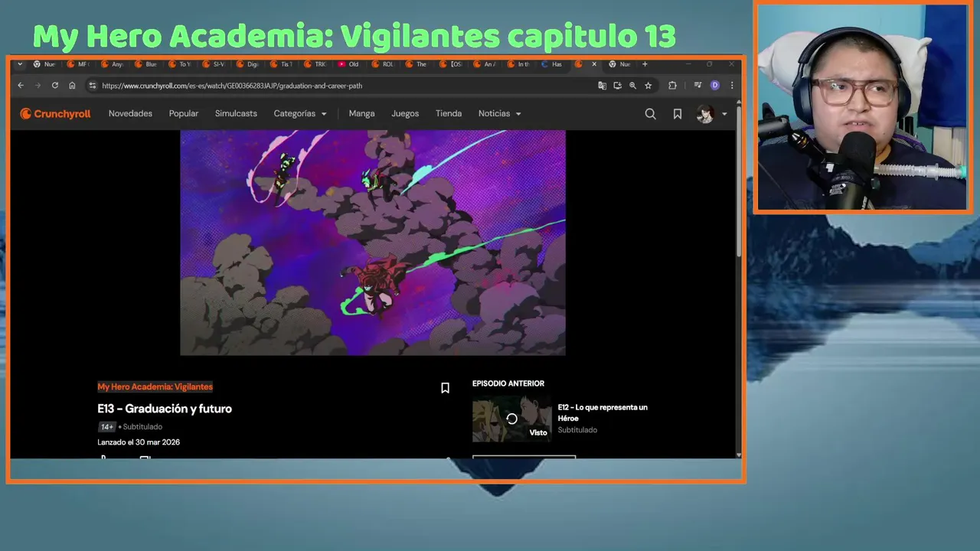Go back in browser history
980x551 pixels.
pyautogui.click(x=21, y=86)
